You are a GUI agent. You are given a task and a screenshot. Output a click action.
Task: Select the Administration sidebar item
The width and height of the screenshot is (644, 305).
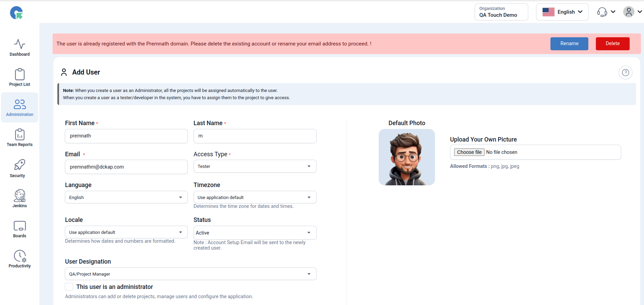(19, 108)
